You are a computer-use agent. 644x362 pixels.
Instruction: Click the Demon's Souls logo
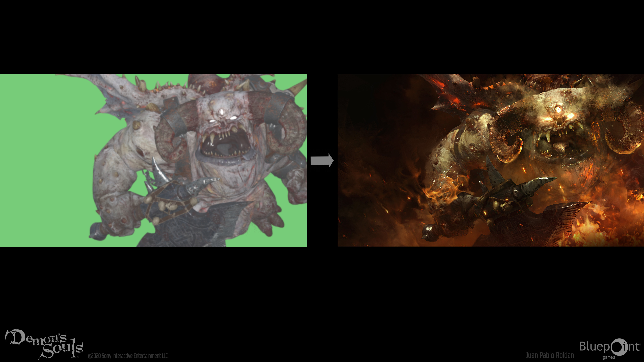pos(44,344)
